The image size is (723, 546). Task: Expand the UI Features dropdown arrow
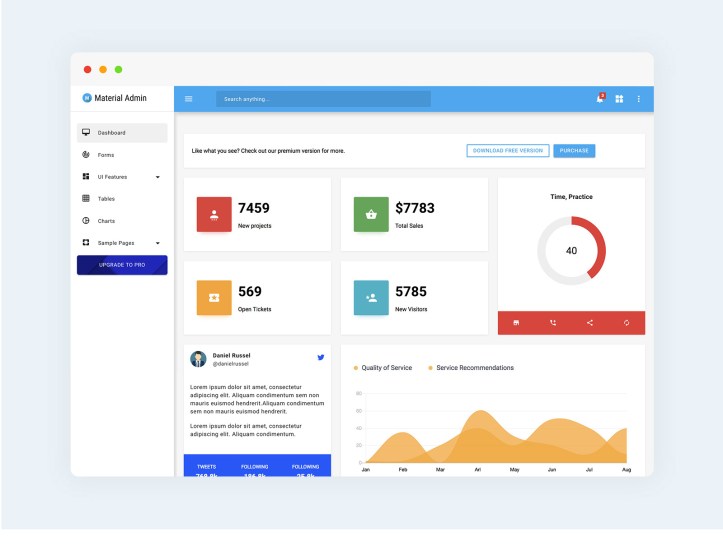(157, 177)
